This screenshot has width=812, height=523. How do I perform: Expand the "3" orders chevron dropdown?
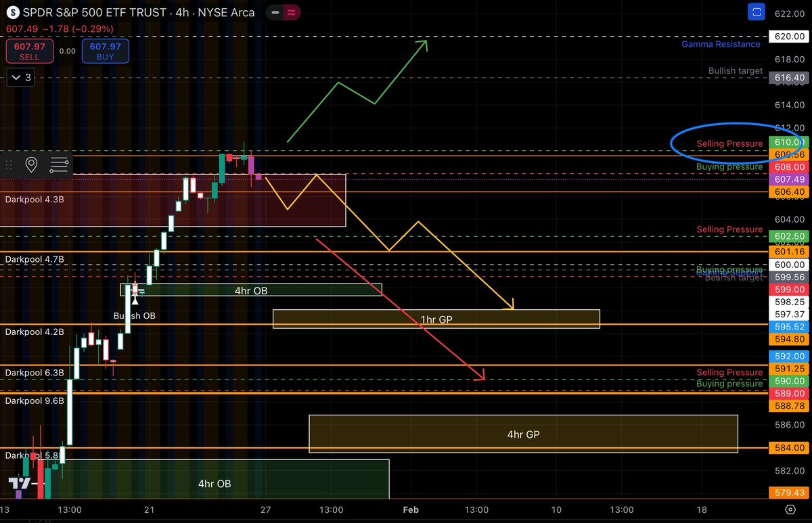tap(20, 77)
